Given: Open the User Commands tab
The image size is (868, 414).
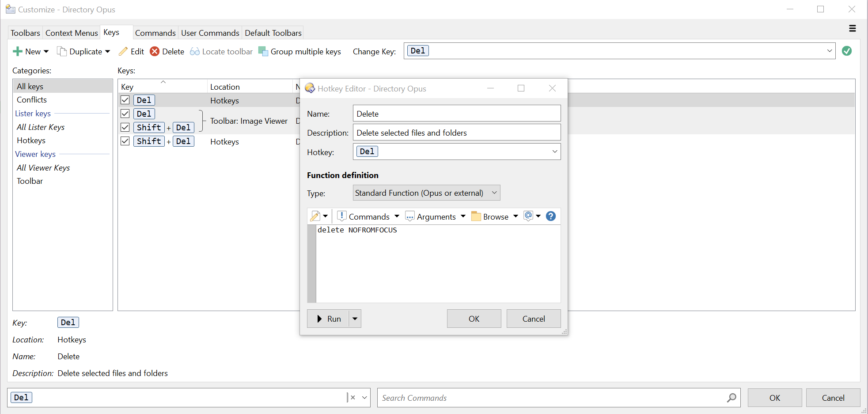Looking at the screenshot, I should [210, 33].
